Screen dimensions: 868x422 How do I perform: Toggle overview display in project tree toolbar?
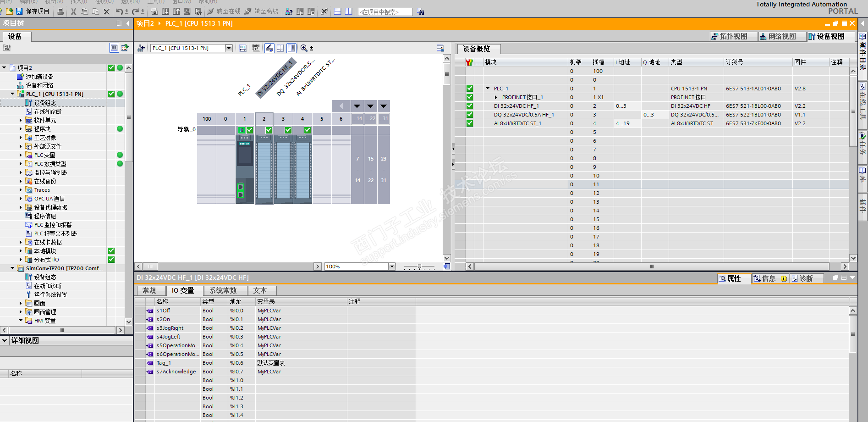114,48
